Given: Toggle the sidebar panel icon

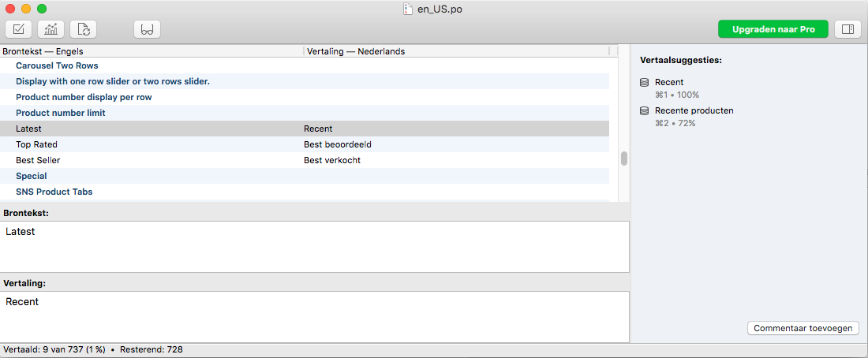Looking at the screenshot, I should tap(847, 29).
